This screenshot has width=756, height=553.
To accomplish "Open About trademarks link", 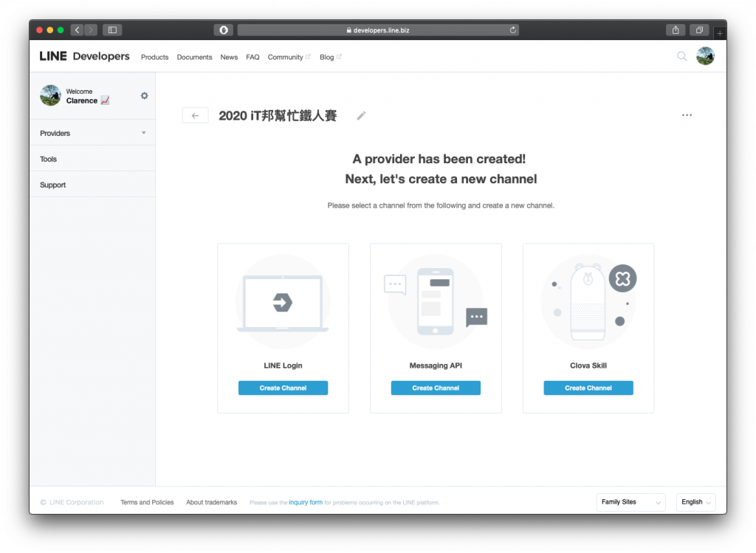I will pos(212,502).
